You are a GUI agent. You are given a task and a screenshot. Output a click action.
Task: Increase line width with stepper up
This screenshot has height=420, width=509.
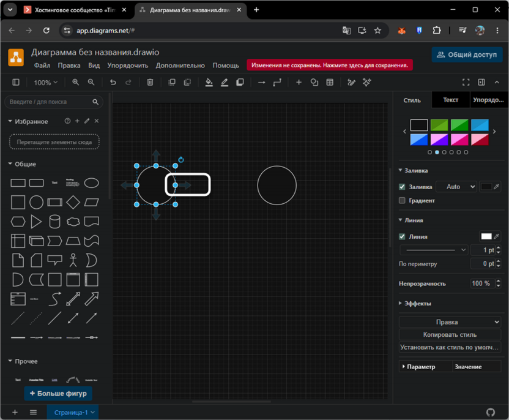pyautogui.click(x=499, y=248)
